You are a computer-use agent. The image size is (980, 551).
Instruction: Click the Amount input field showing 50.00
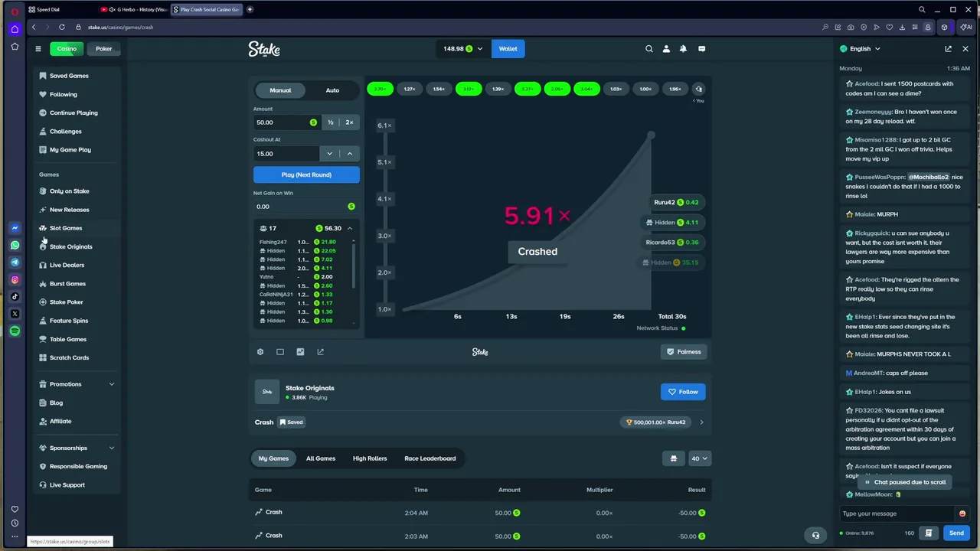pyautogui.click(x=286, y=122)
